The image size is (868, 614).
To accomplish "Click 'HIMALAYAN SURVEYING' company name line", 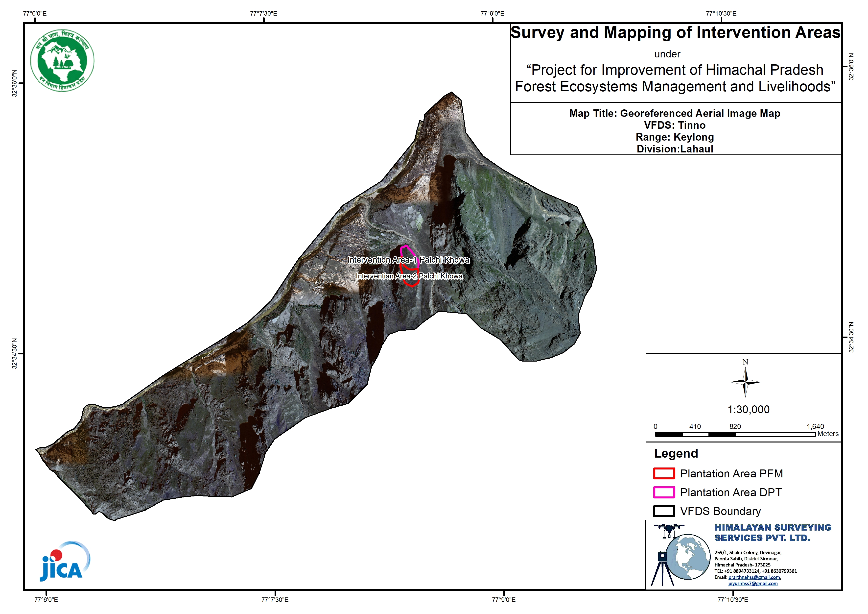I will click(x=773, y=528).
